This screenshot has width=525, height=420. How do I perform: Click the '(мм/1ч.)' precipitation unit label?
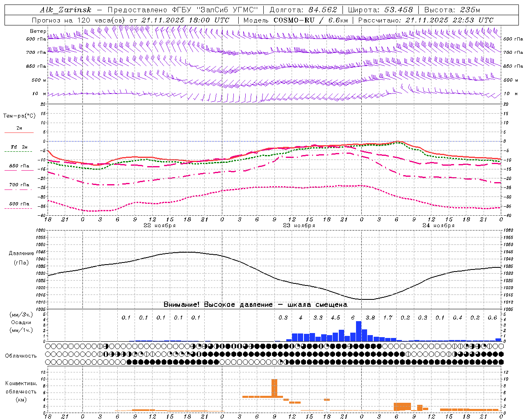(x=21, y=330)
